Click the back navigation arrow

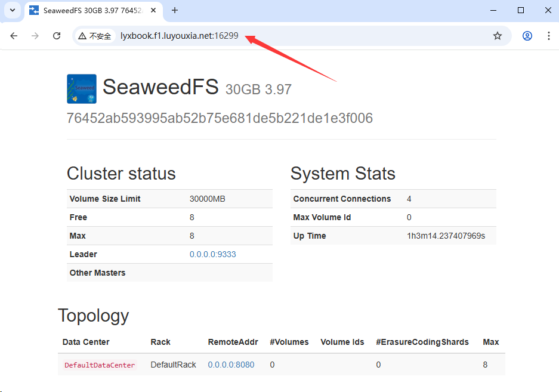coord(14,36)
